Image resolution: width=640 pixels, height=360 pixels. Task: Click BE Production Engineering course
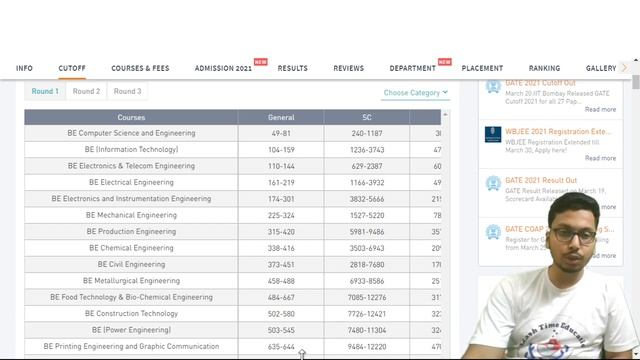(x=131, y=231)
